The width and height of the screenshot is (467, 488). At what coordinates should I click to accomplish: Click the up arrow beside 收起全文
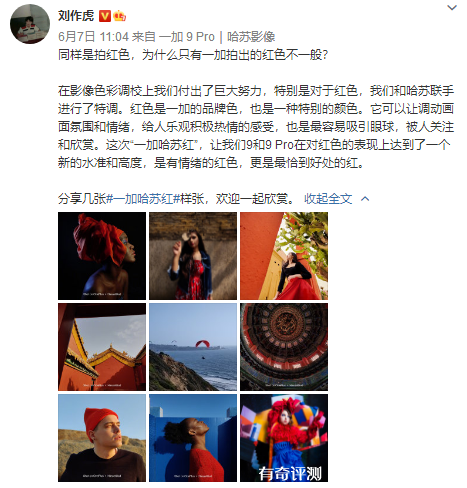pyautogui.click(x=365, y=199)
